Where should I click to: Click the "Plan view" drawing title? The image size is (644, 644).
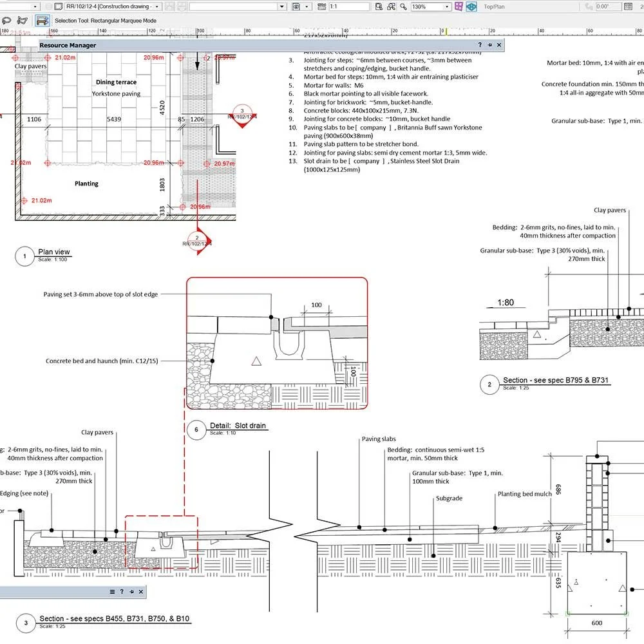[x=54, y=252]
